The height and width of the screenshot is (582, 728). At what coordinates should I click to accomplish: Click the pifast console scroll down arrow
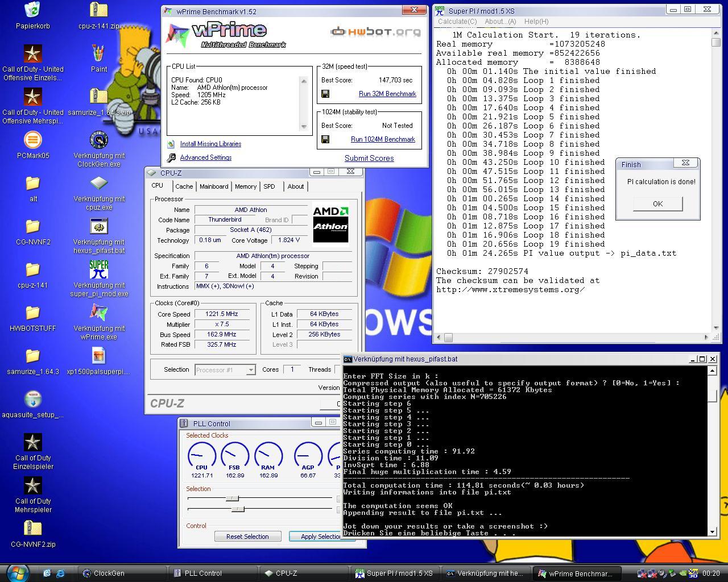pos(712,531)
